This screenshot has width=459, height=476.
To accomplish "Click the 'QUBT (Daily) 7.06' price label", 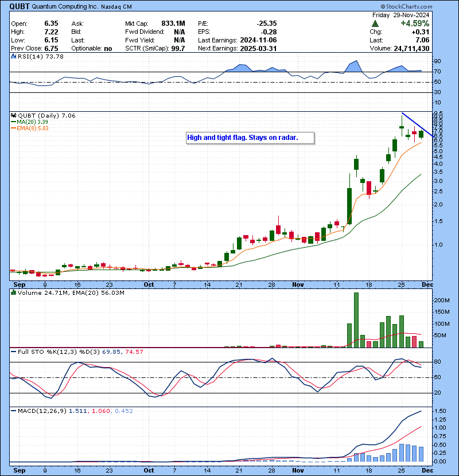I will (x=46, y=115).
